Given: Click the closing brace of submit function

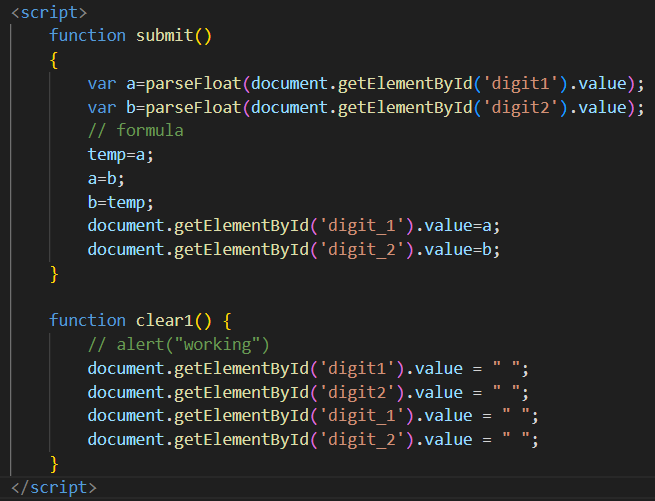Looking at the screenshot, I should (x=54, y=273).
